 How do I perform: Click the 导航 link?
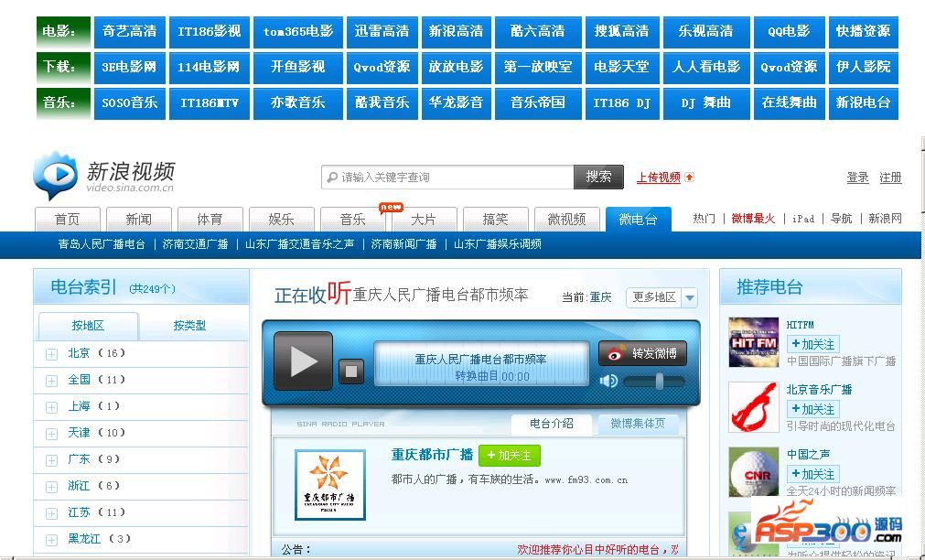(x=841, y=219)
